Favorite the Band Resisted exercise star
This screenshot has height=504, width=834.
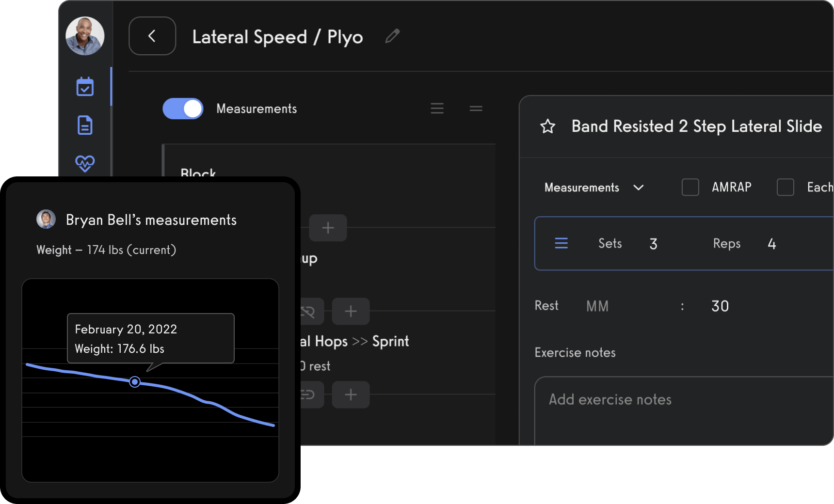tap(547, 126)
